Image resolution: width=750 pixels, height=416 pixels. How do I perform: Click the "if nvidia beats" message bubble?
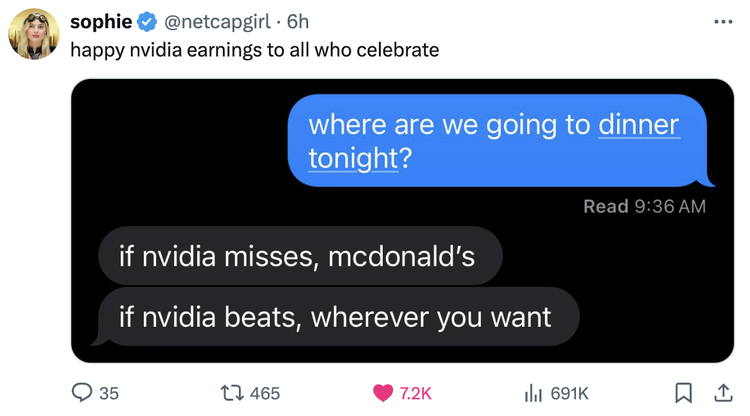tap(336, 317)
